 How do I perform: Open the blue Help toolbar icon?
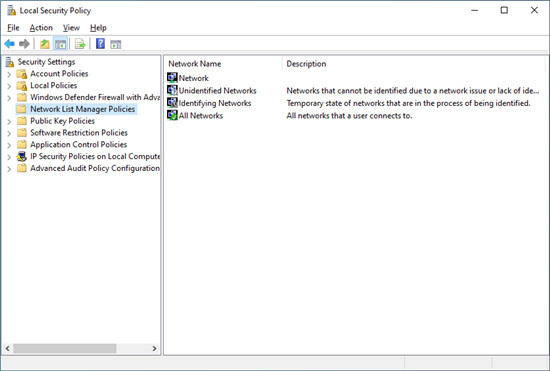[100, 44]
